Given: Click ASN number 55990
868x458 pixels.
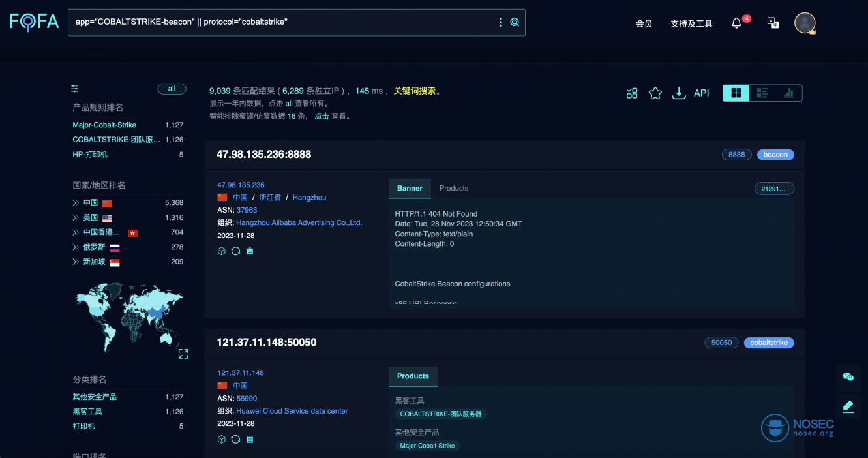Looking at the screenshot, I should (x=247, y=398).
